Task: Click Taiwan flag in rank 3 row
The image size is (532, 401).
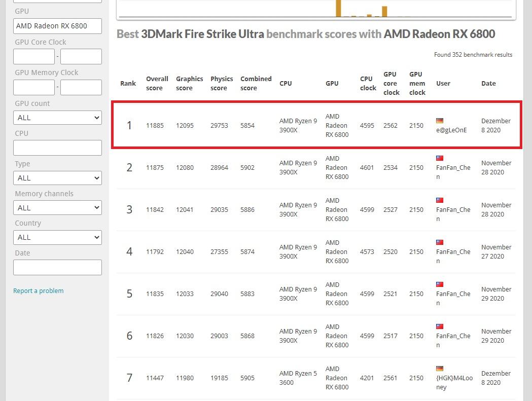Action: click(x=440, y=200)
